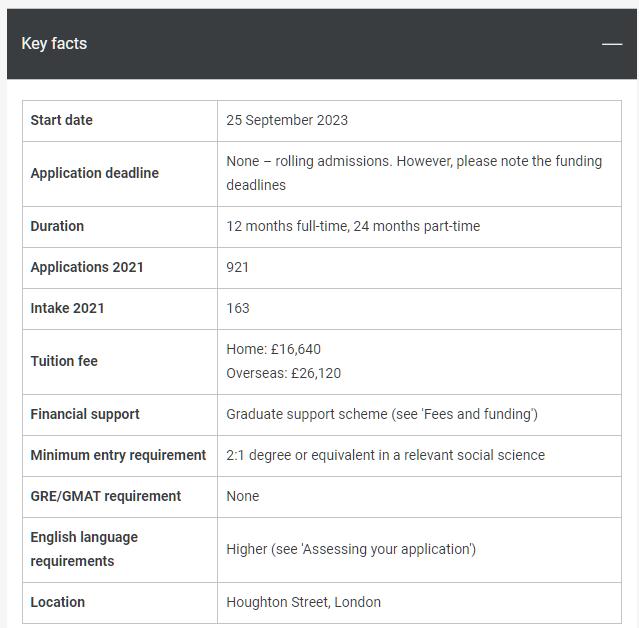Screen dimensions: 639x628
Task: Click the Home fee £16,640 text
Action: coord(273,349)
